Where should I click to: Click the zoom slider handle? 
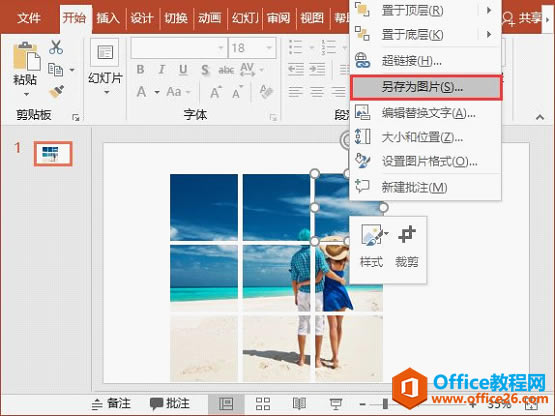point(385,404)
